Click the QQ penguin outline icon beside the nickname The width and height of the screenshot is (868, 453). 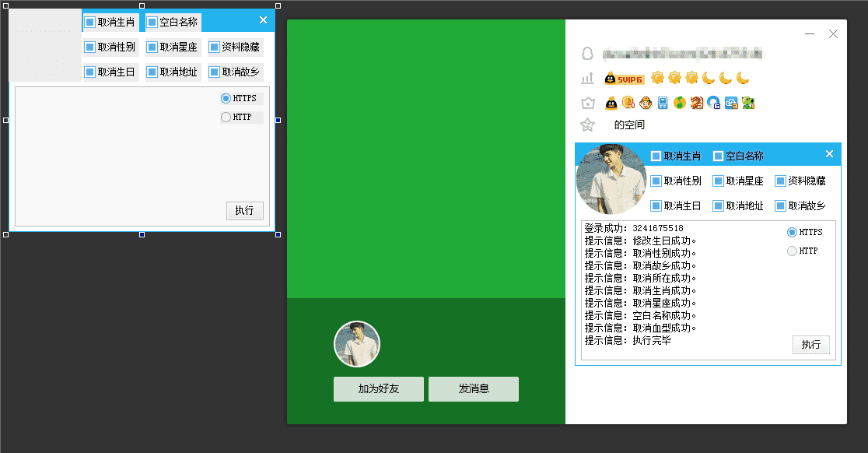coord(587,53)
